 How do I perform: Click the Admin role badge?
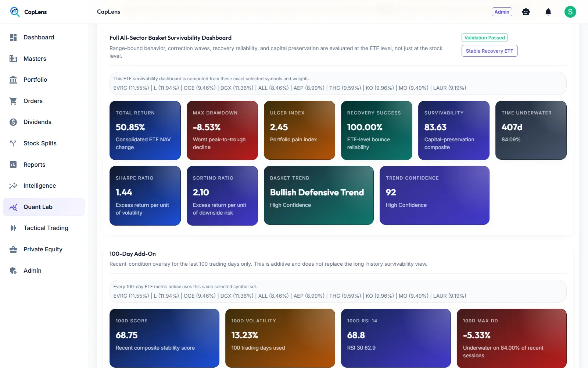(x=502, y=12)
